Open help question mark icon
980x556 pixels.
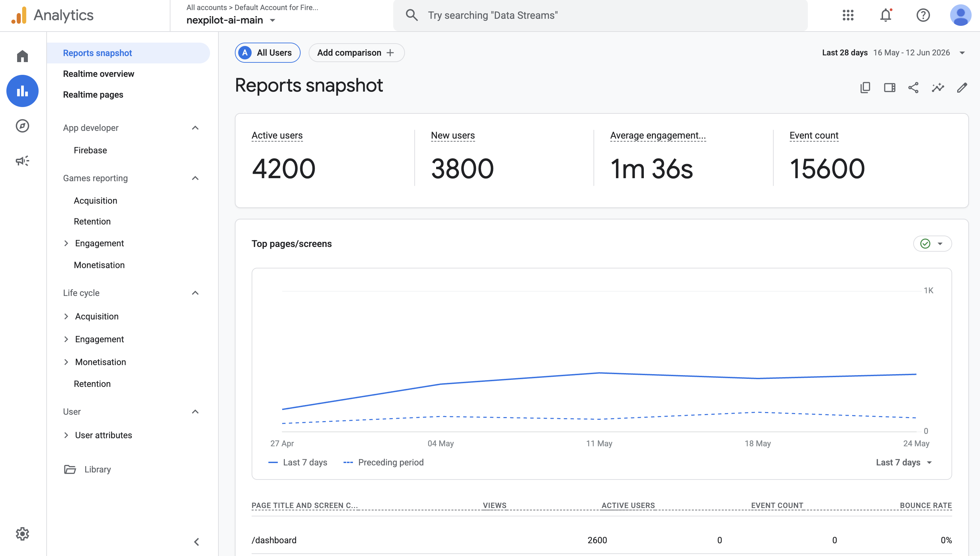tap(923, 15)
